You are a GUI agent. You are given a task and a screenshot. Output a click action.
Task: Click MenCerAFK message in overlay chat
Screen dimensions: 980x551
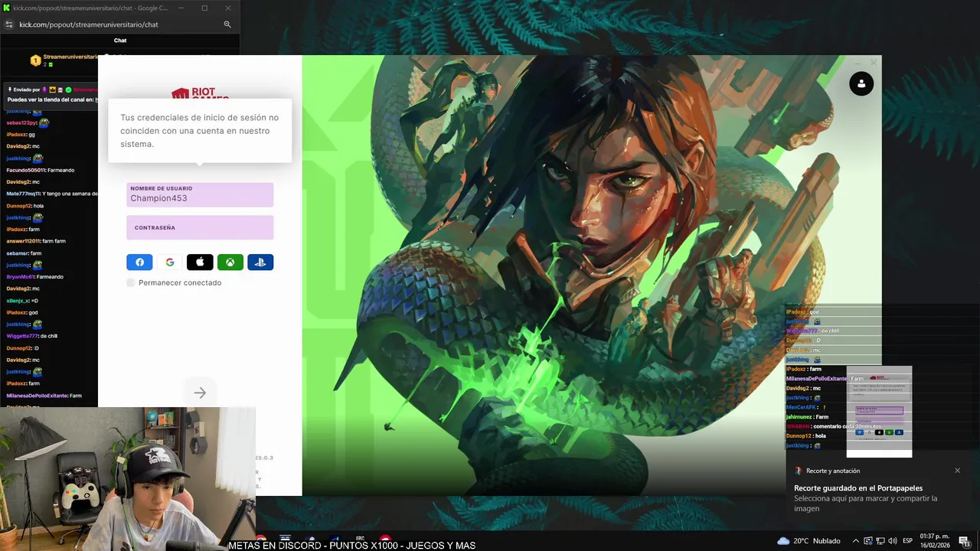point(806,407)
